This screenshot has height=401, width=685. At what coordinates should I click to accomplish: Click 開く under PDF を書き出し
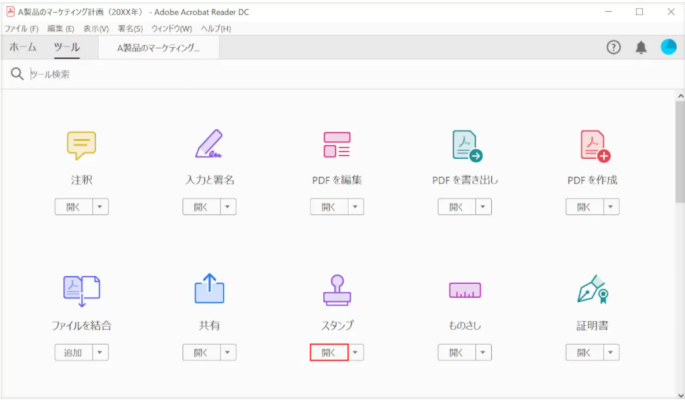(457, 207)
